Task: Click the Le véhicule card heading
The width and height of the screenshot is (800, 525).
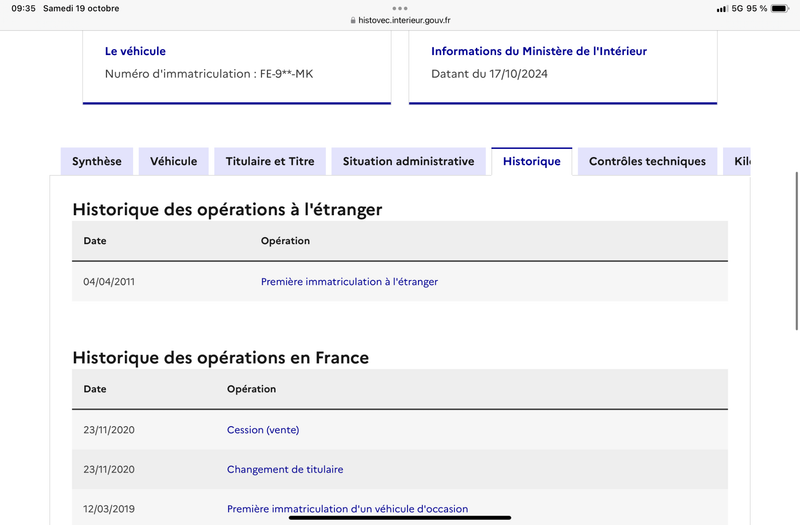Action: [x=135, y=51]
